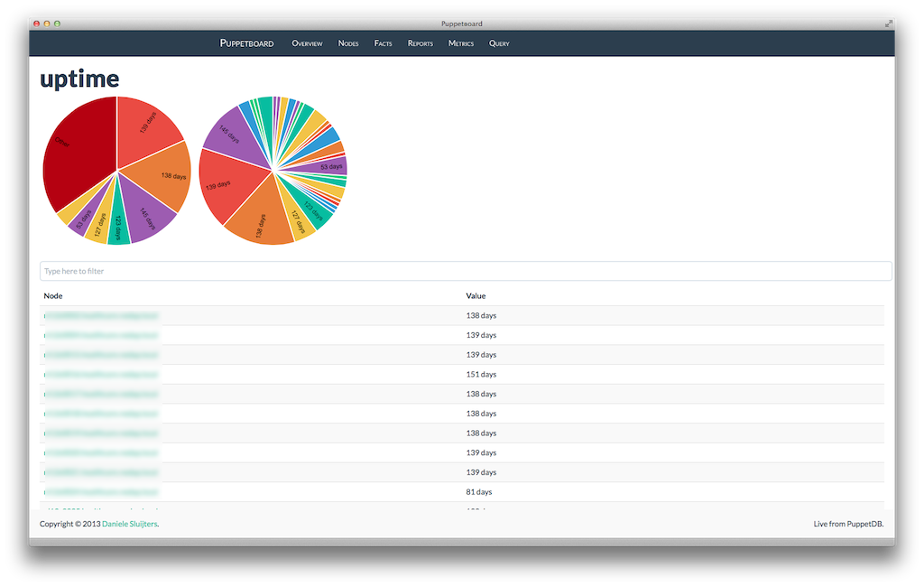Open the node link in the 151 days row
The height and width of the screenshot is (587, 924).
[x=101, y=375]
